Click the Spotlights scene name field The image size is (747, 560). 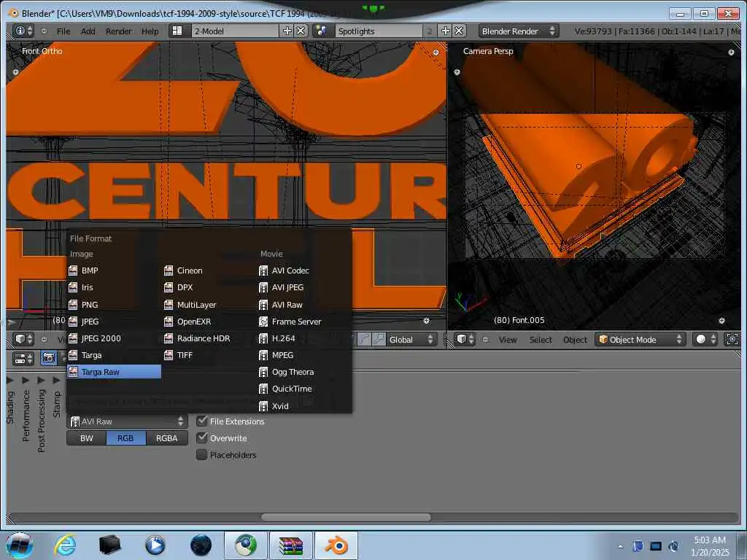coord(379,31)
